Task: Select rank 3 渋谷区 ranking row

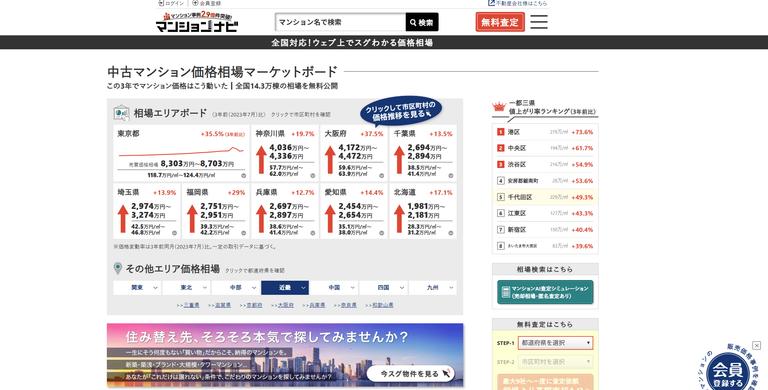Action: 545,164
